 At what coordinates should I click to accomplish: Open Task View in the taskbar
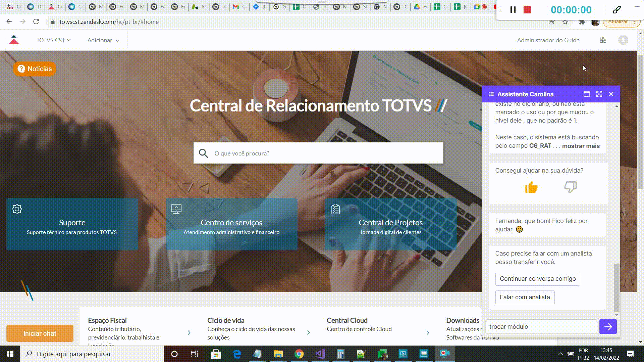pos(195,354)
